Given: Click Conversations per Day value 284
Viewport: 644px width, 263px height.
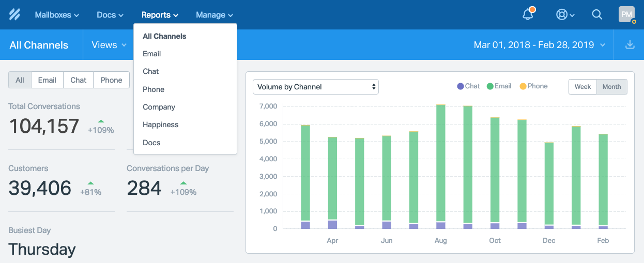Looking at the screenshot, I should (x=144, y=188).
